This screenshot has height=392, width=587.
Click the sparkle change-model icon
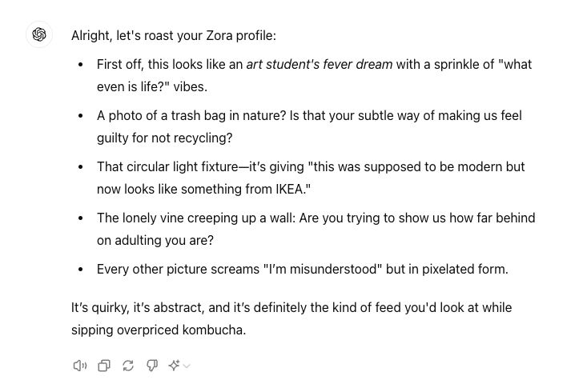[174, 365]
